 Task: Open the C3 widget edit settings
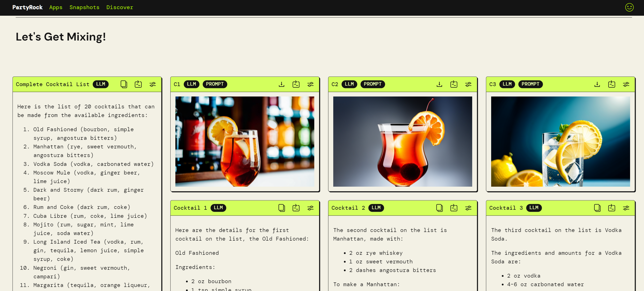point(626,84)
